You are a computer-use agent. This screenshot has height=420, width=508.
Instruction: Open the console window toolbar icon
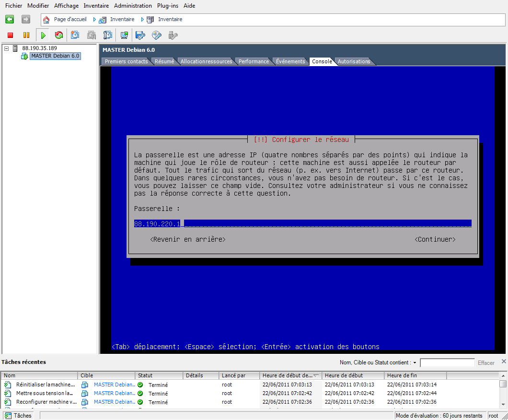[124, 35]
